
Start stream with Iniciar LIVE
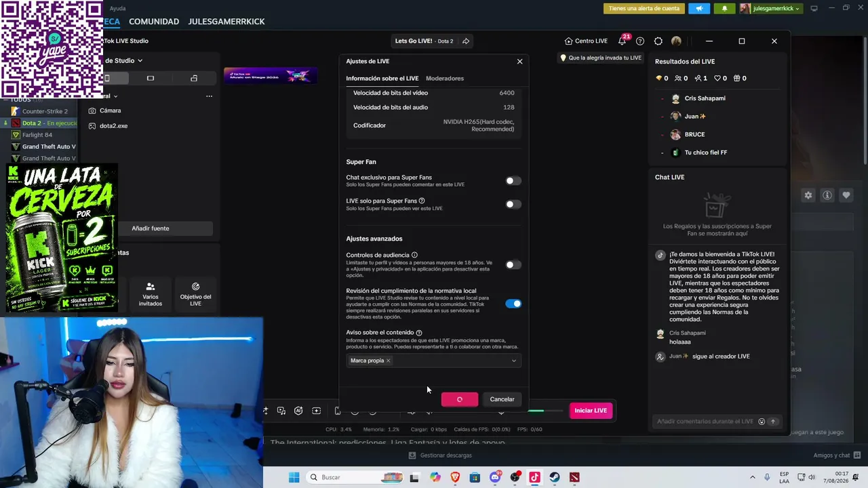point(591,411)
